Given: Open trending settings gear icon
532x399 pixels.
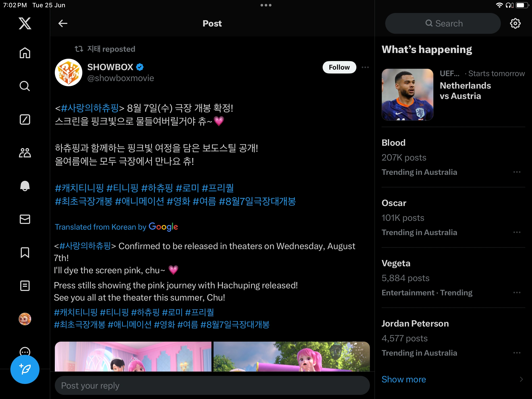Looking at the screenshot, I should (515, 23).
